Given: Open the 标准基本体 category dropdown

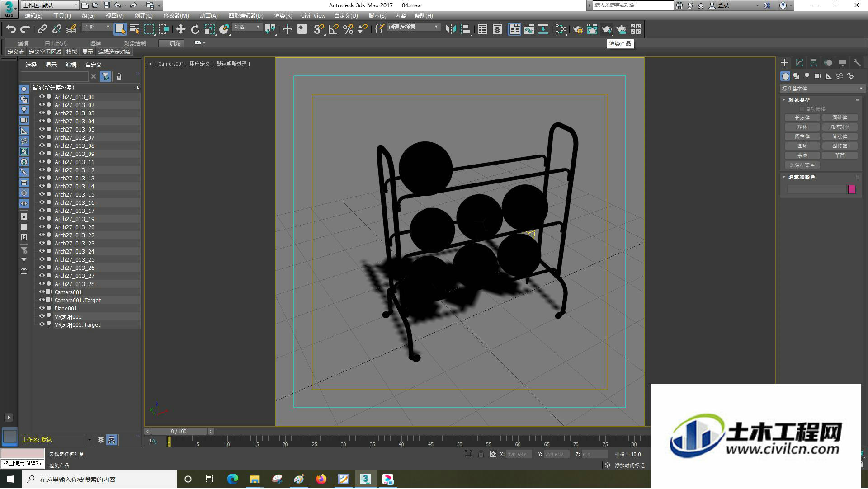Looking at the screenshot, I should [821, 89].
